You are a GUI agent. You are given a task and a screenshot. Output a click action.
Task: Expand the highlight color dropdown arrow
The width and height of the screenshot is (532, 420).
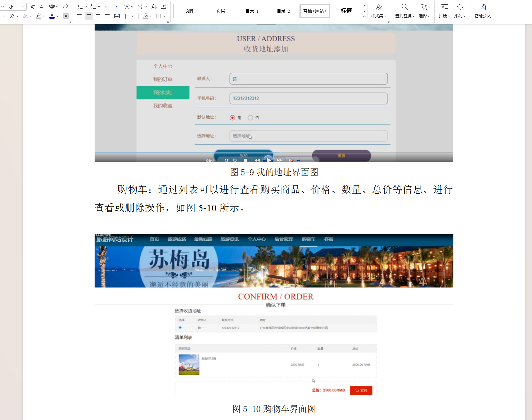pos(44,16)
